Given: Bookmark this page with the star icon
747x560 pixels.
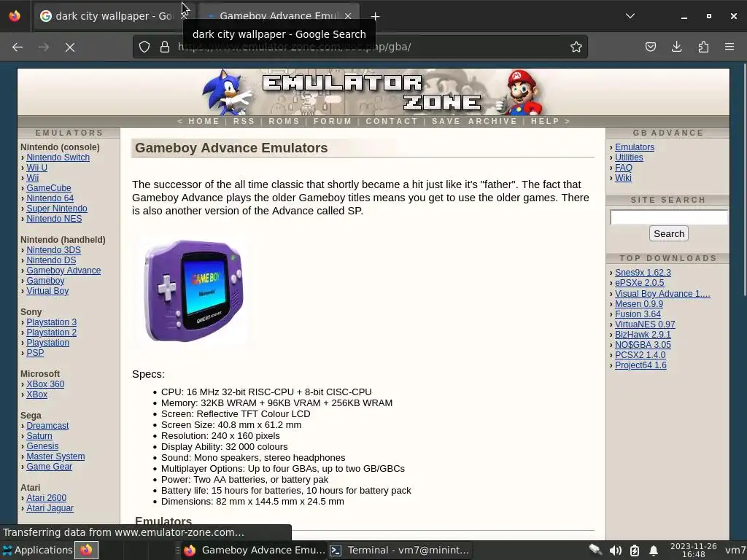Looking at the screenshot, I should point(576,47).
